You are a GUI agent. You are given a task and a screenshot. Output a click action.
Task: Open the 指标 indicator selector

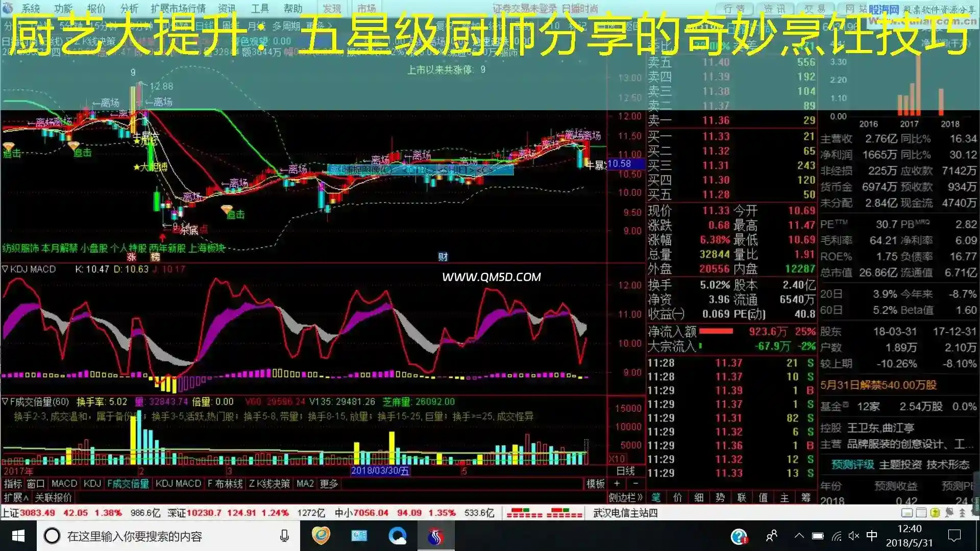[x=13, y=484]
